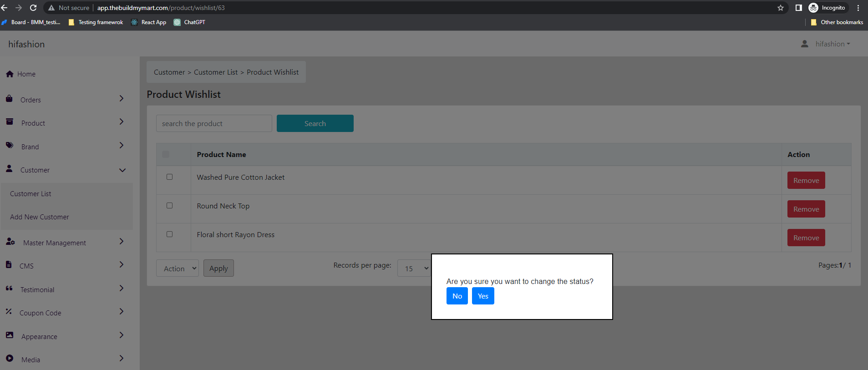Click the Apply button
Viewport: 868px width, 370px height.
(x=218, y=268)
